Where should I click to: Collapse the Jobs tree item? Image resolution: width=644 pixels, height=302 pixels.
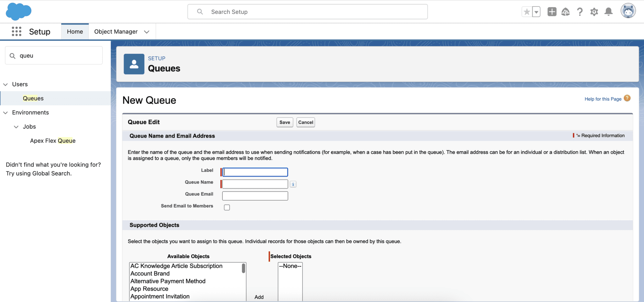[x=16, y=127]
